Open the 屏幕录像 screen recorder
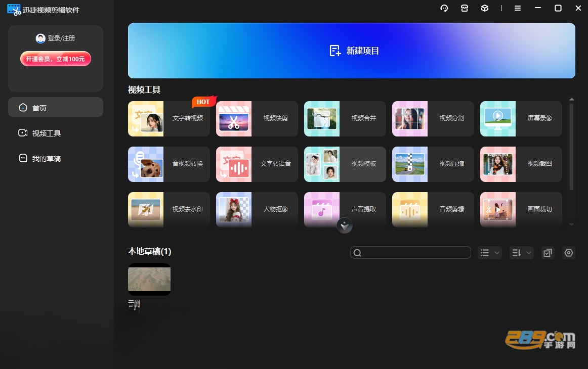 click(x=521, y=119)
